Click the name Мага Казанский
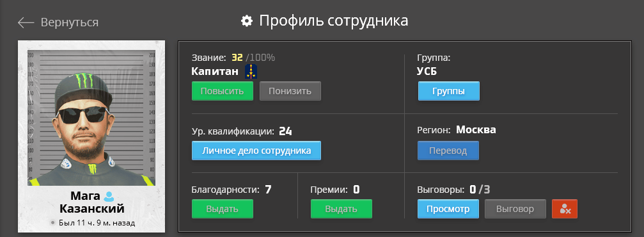644x237 pixels. tap(91, 202)
